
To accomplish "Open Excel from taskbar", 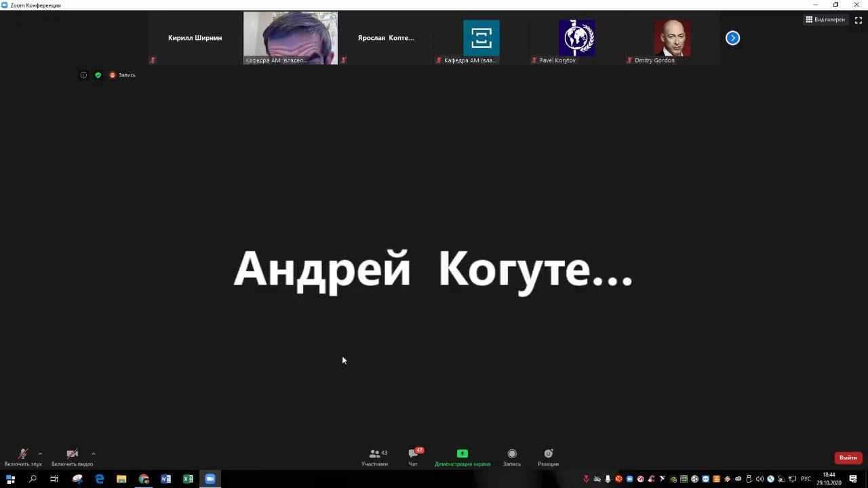I will coord(188,479).
